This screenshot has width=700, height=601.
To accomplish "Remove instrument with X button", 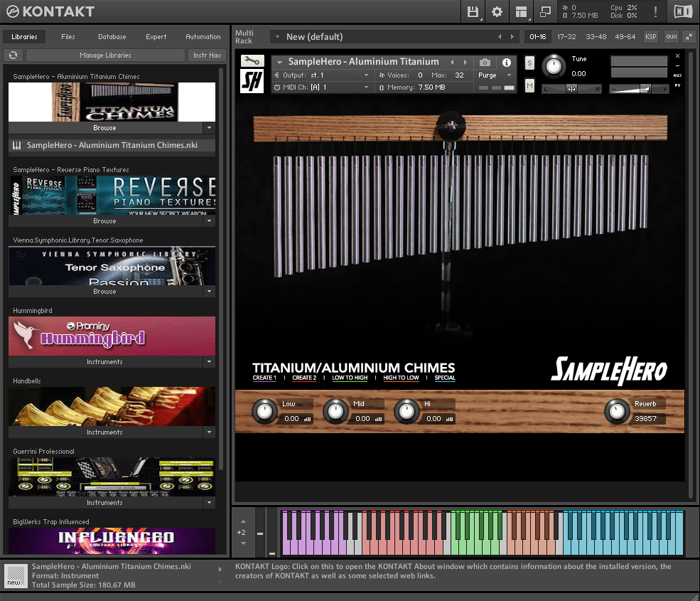I will click(678, 56).
